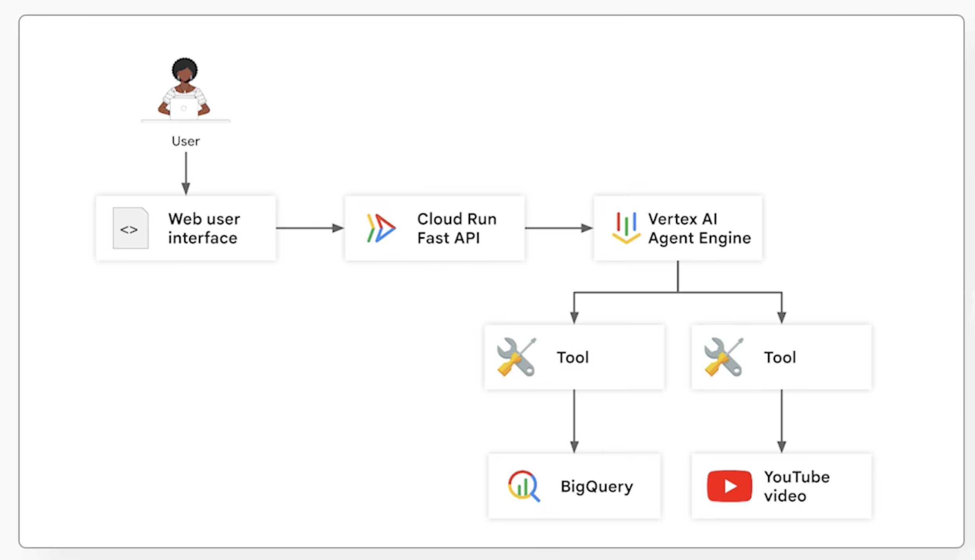Select the 'Web user interface' text
This screenshot has height=560, width=975.
click(x=204, y=228)
